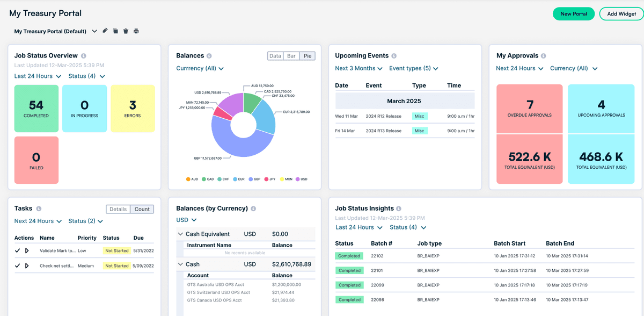Delete the portal via the trash icon
Image resolution: width=644 pixels, height=316 pixels.
[126, 31]
